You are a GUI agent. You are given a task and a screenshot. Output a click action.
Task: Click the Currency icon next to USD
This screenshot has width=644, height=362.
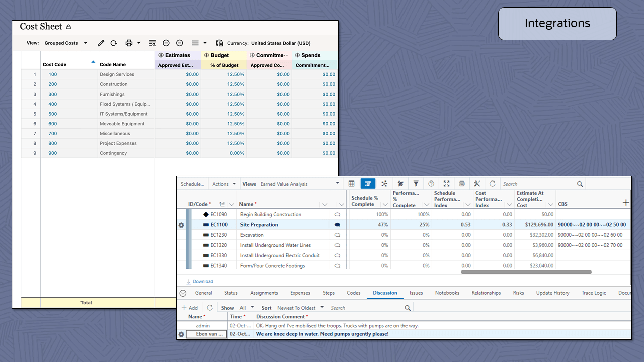(x=219, y=43)
